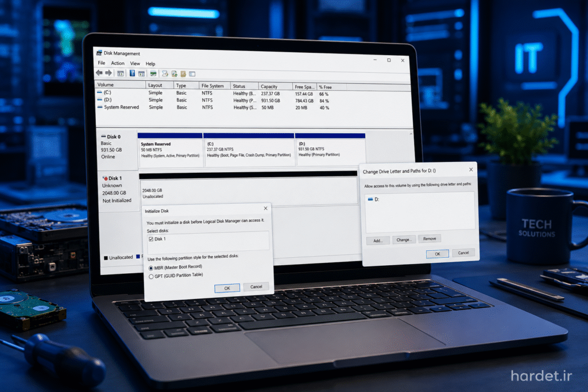
Task: Click the white page icon after the green disk icon
Action: click(165, 73)
